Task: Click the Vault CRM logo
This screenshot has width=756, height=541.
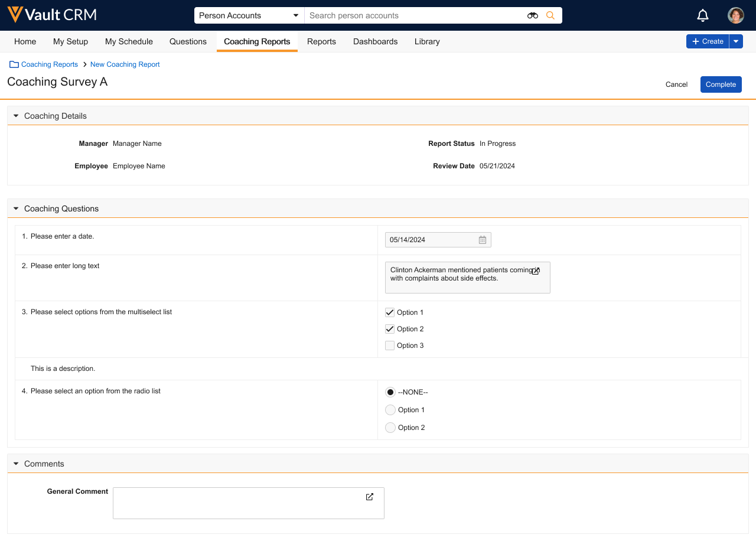Action: (52, 15)
